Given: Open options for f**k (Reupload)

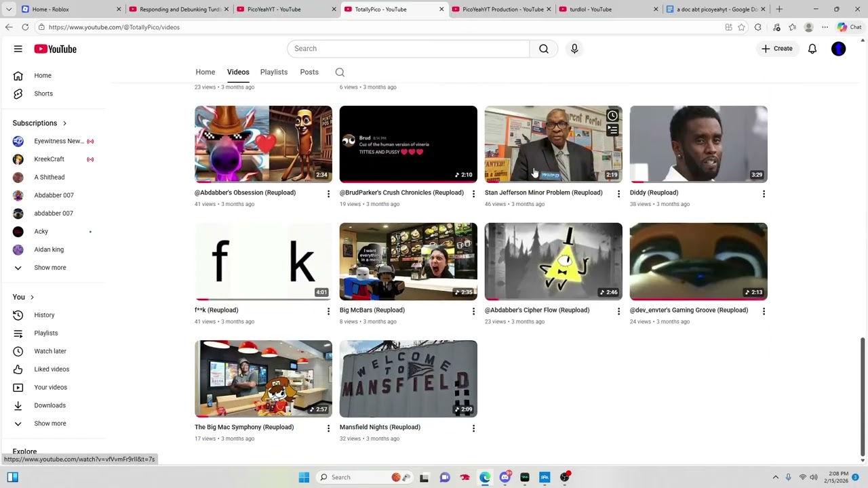Looking at the screenshot, I should point(328,312).
